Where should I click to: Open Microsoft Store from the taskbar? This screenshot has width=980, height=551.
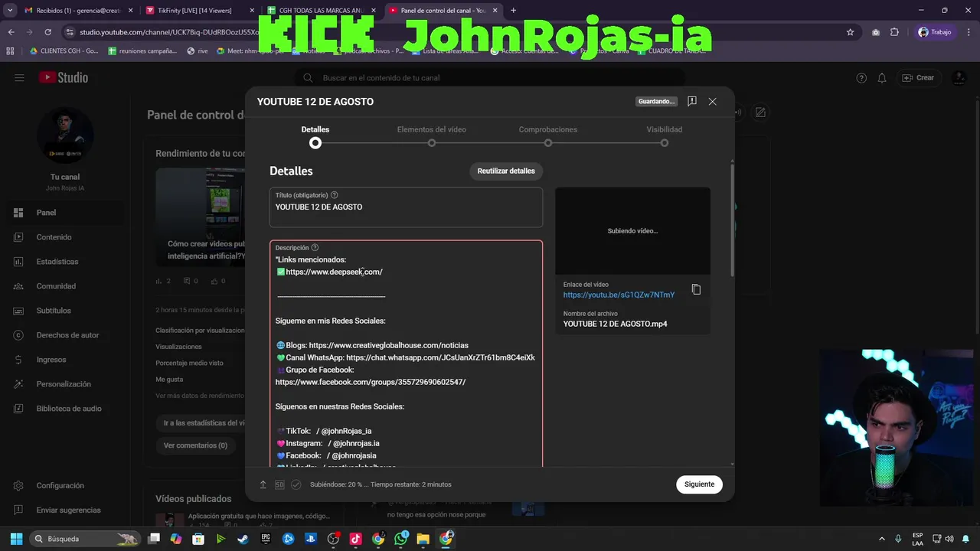pyautogui.click(x=198, y=539)
